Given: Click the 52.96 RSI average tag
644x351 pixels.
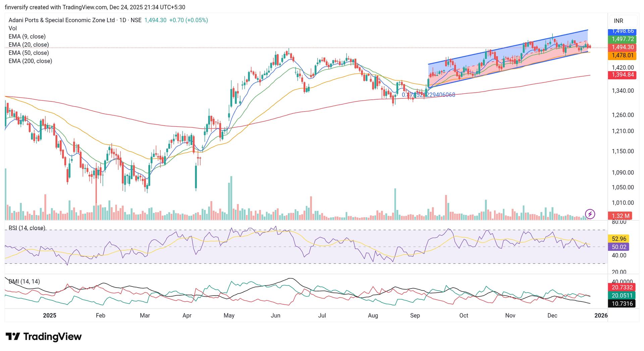Looking at the screenshot, I should (x=619, y=239).
